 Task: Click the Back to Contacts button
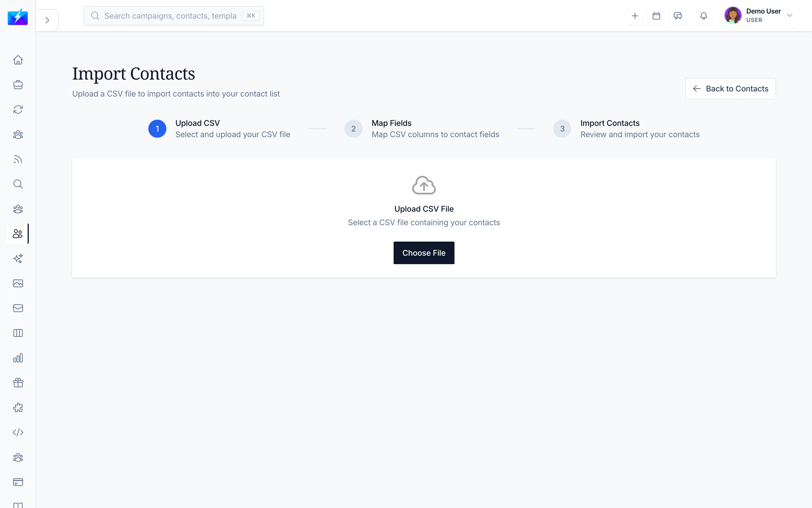pyautogui.click(x=730, y=89)
